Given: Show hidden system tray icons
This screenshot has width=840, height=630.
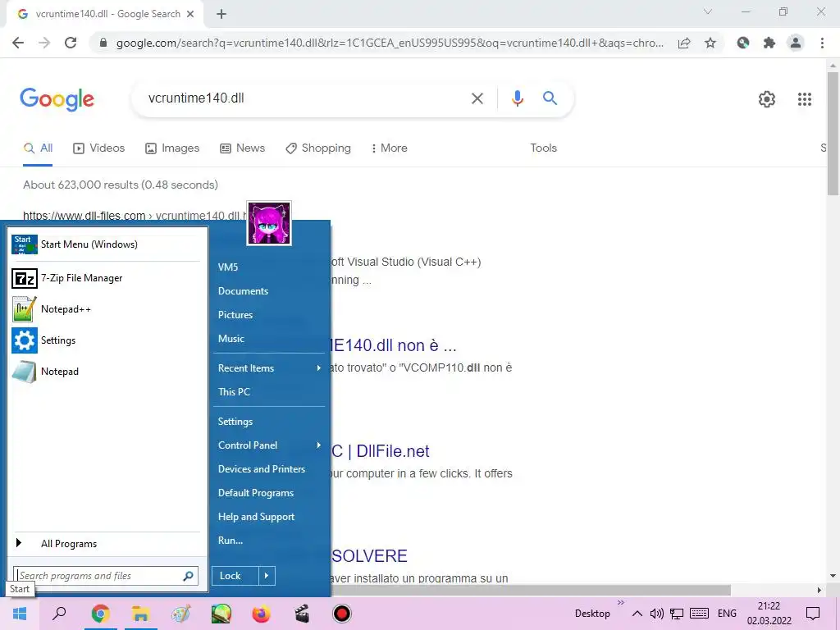Looking at the screenshot, I should (x=637, y=614).
